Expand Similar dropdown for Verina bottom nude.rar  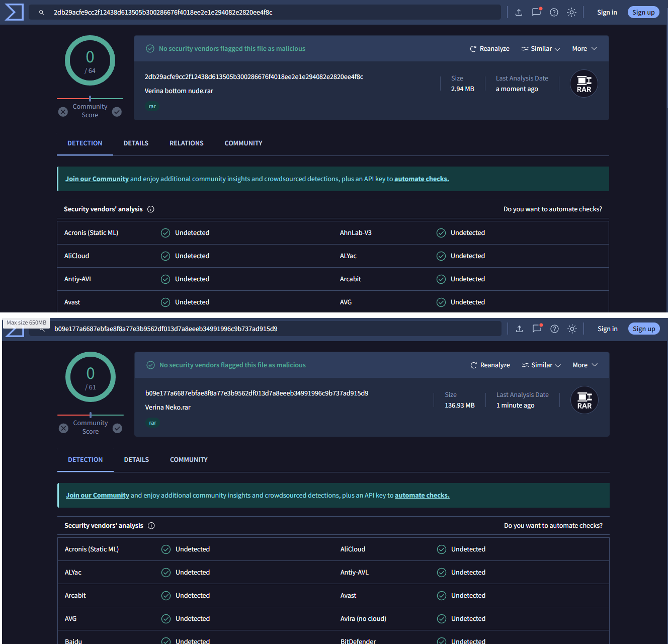(x=541, y=49)
